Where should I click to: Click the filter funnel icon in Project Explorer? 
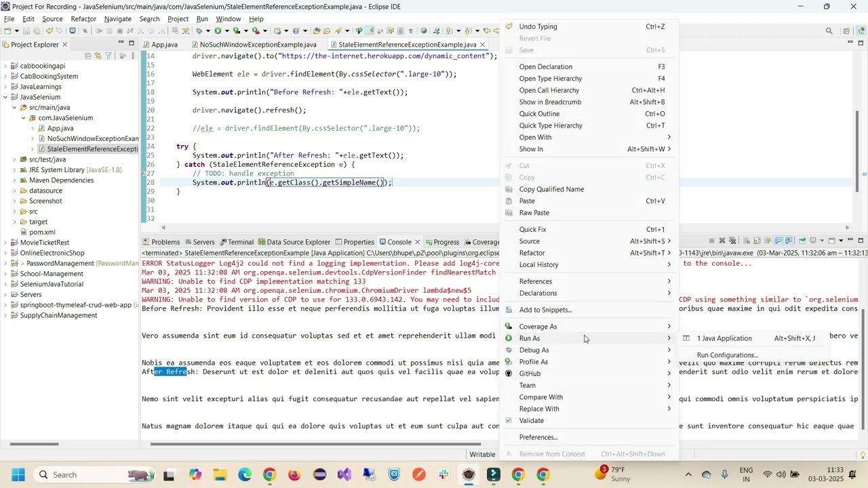click(x=108, y=56)
